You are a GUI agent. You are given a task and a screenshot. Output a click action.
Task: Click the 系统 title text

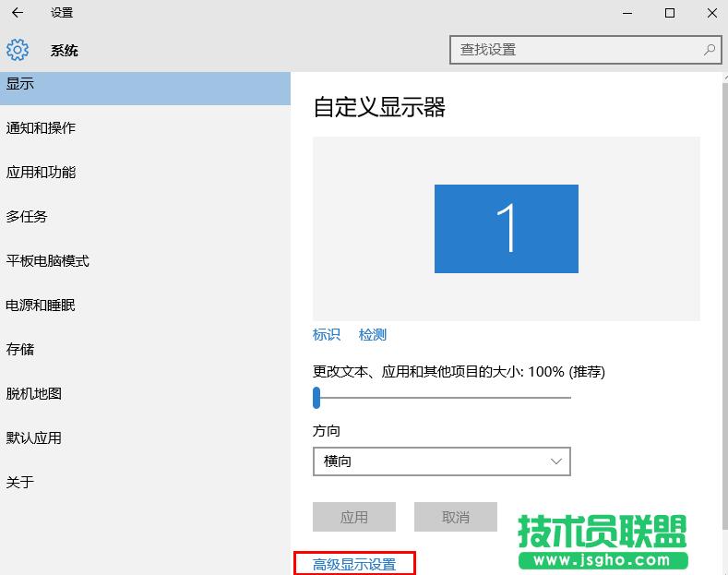click(x=64, y=50)
